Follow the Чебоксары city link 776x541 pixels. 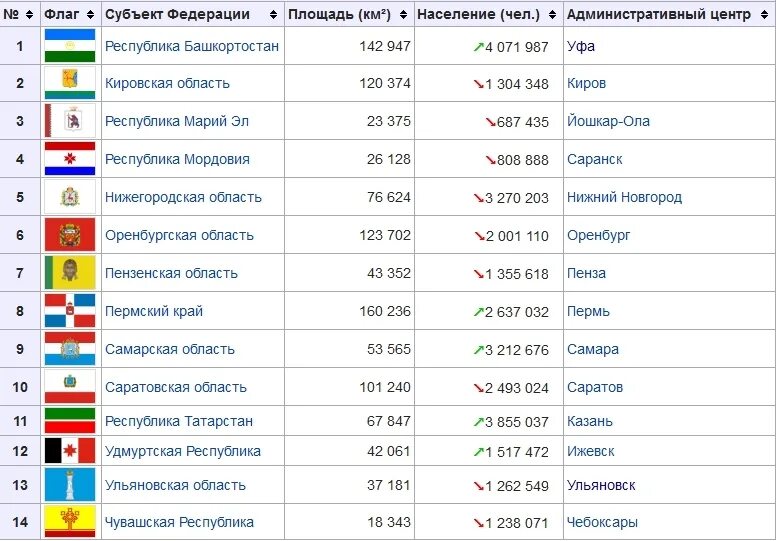602,522
